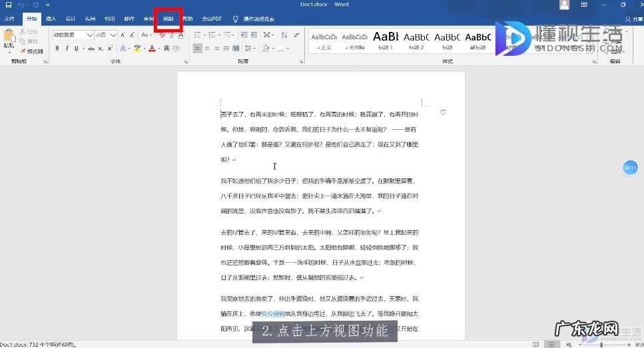
Task: Apply the yellow text highlight color
Action: click(137, 49)
